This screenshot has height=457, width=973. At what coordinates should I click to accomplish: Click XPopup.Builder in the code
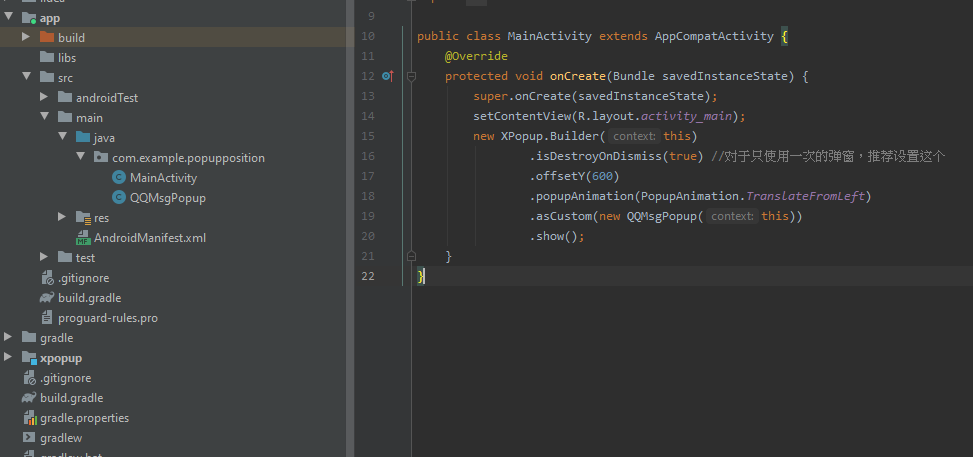pos(550,136)
